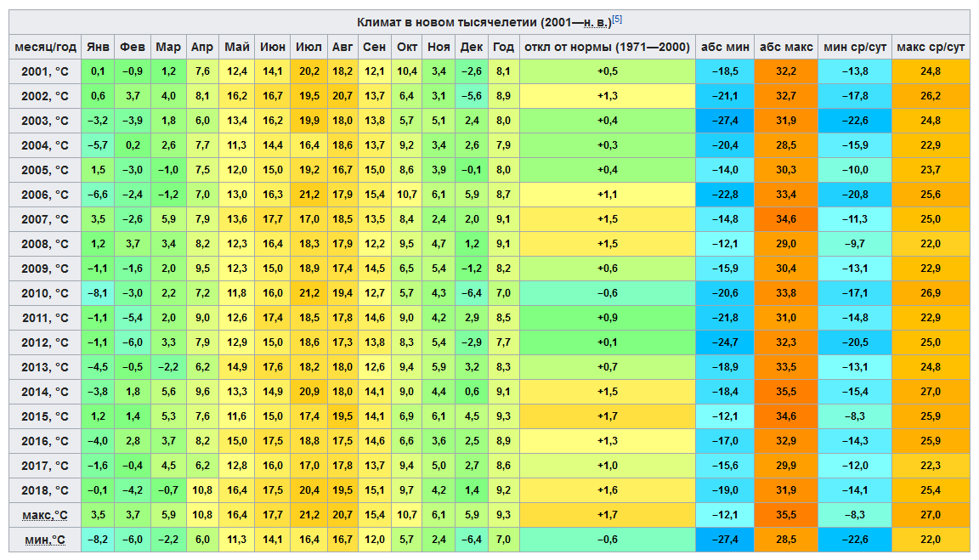979x560 pixels.
Task: Select the −0,6 deviation cell in 2010 row
Action: [x=605, y=293]
